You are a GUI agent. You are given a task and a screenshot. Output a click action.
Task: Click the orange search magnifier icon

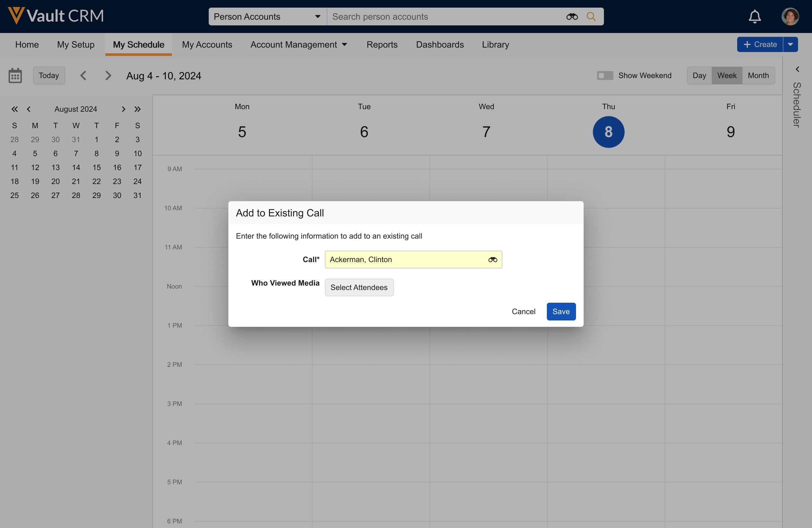[591, 16]
